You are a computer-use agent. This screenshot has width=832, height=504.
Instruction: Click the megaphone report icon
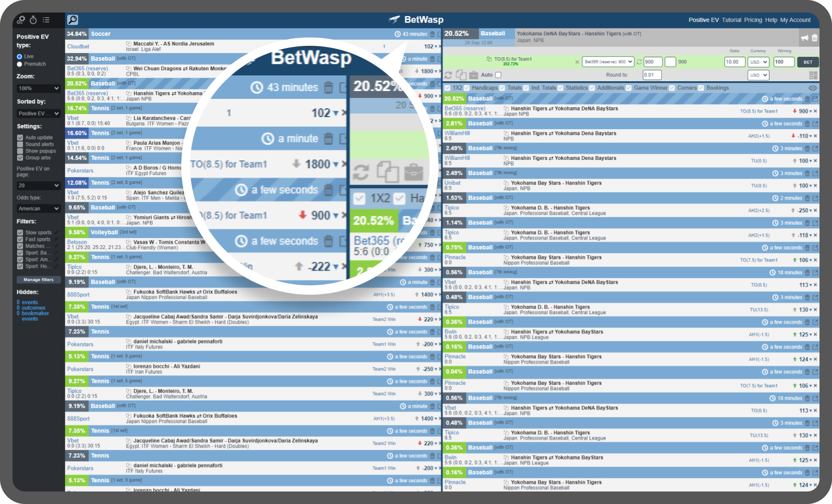805,38
